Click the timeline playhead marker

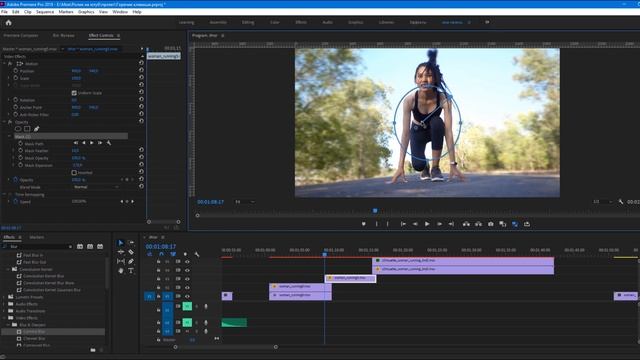pos(324,254)
